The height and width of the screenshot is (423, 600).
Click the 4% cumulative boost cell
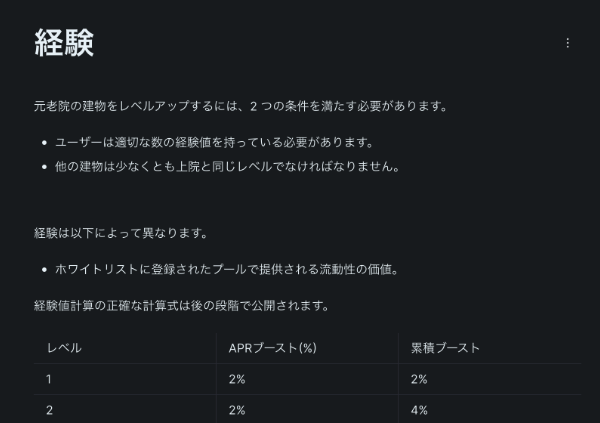point(419,410)
